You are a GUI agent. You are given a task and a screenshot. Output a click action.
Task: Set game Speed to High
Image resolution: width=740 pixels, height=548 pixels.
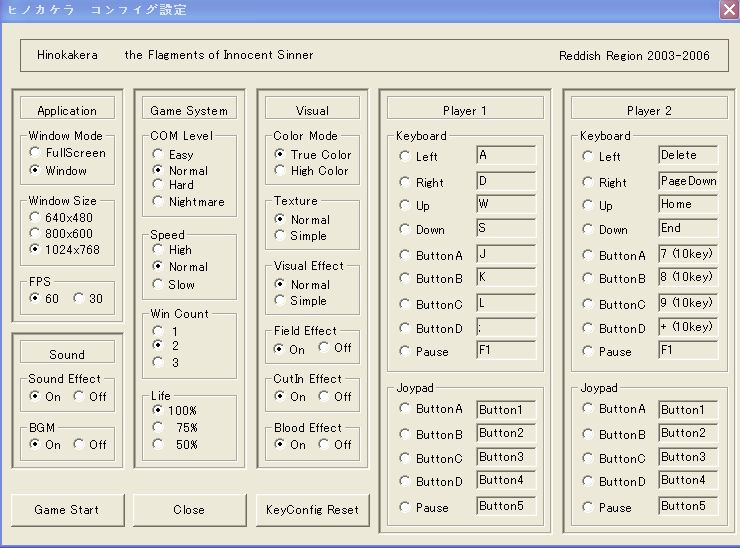pos(158,249)
